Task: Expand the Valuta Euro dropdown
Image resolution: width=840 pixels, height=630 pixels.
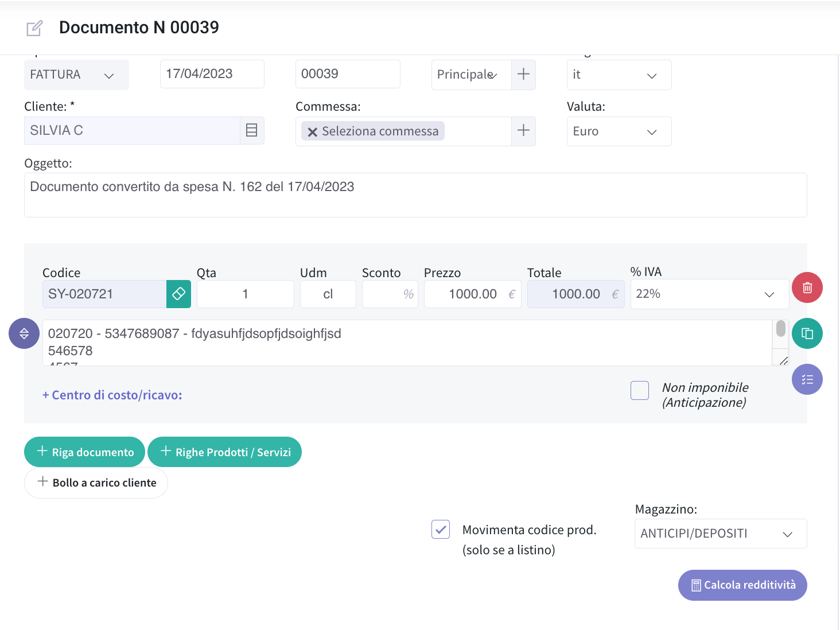Action: coord(619,131)
